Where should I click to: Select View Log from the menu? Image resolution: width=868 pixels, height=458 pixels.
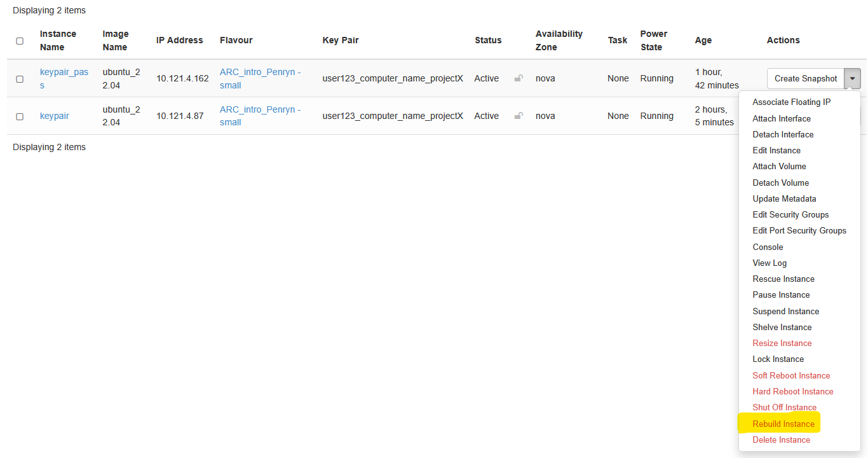(770, 263)
